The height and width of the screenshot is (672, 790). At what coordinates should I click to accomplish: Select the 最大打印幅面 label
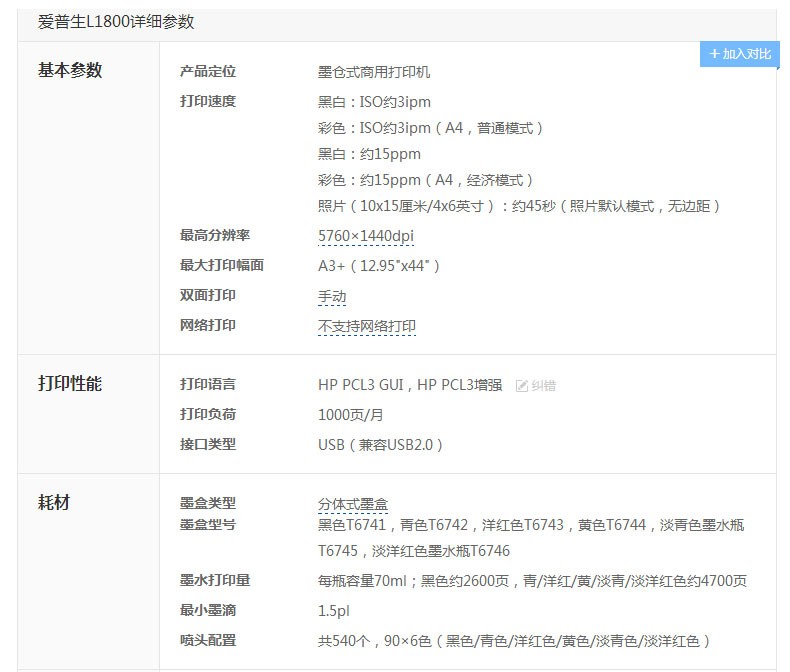(x=222, y=265)
